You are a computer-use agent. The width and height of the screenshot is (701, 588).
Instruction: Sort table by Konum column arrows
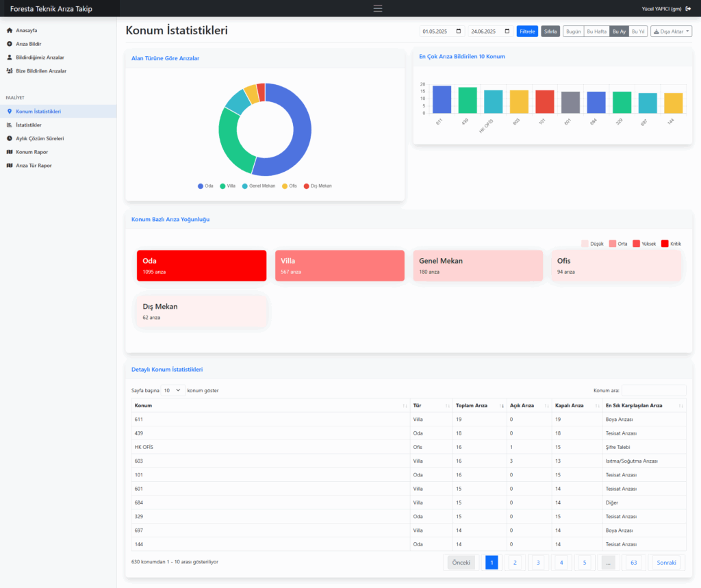(x=405, y=405)
